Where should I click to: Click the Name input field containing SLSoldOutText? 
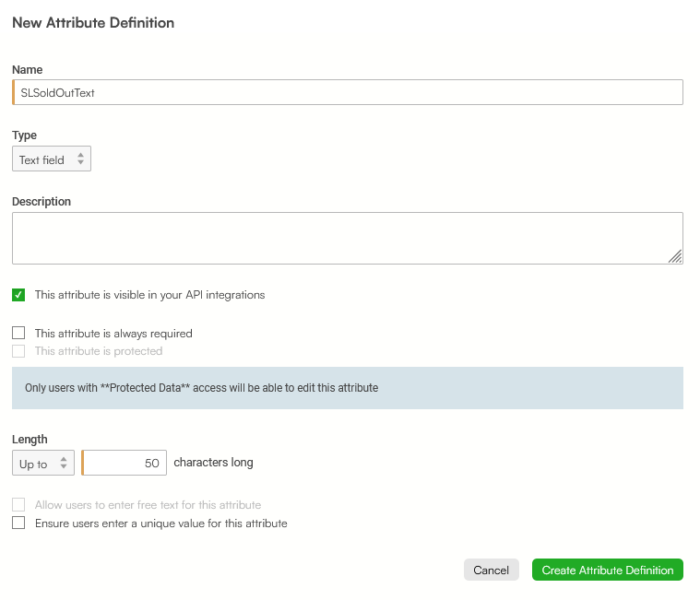[348, 92]
